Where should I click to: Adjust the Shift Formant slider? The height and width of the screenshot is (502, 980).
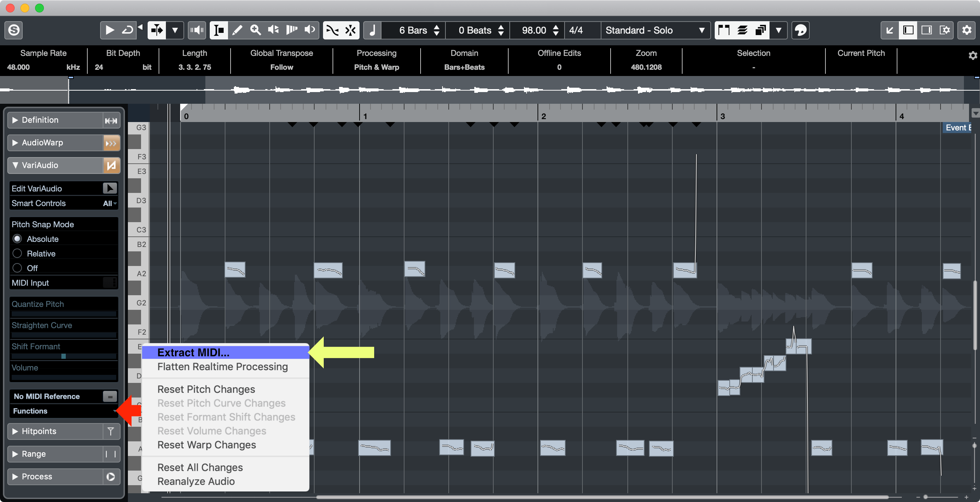pos(64,356)
